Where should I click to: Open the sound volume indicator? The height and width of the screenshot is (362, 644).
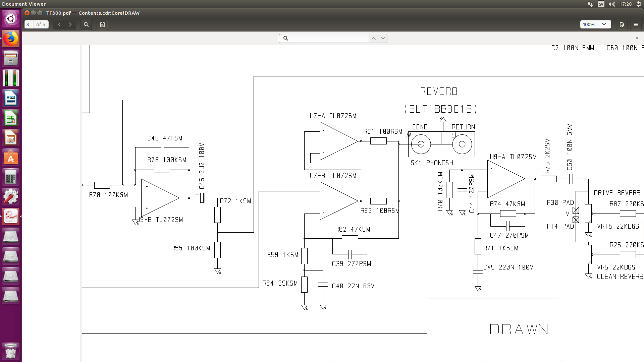pyautogui.click(x=612, y=4)
